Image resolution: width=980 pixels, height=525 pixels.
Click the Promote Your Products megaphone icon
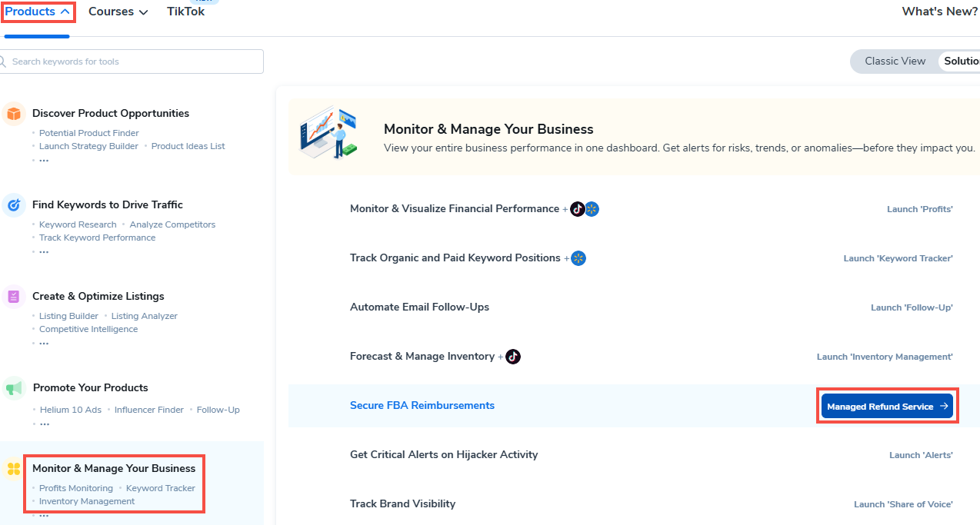[13, 388]
